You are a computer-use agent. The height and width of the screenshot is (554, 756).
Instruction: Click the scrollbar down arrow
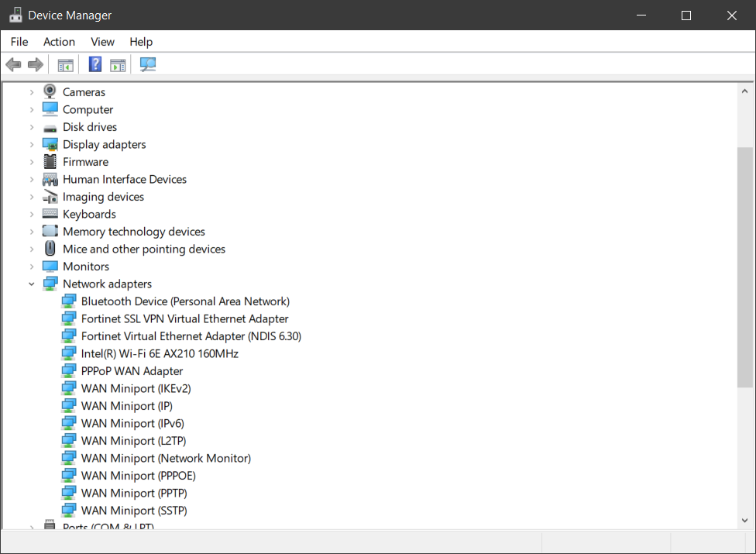[744, 521]
